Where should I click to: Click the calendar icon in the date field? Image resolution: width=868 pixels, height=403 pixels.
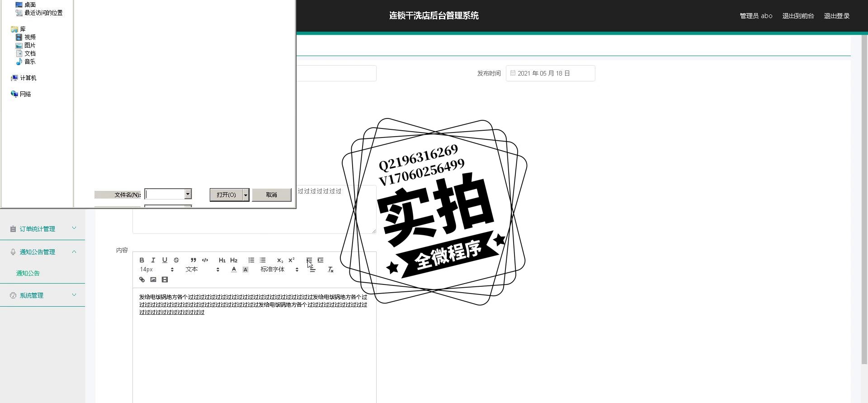click(513, 73)
